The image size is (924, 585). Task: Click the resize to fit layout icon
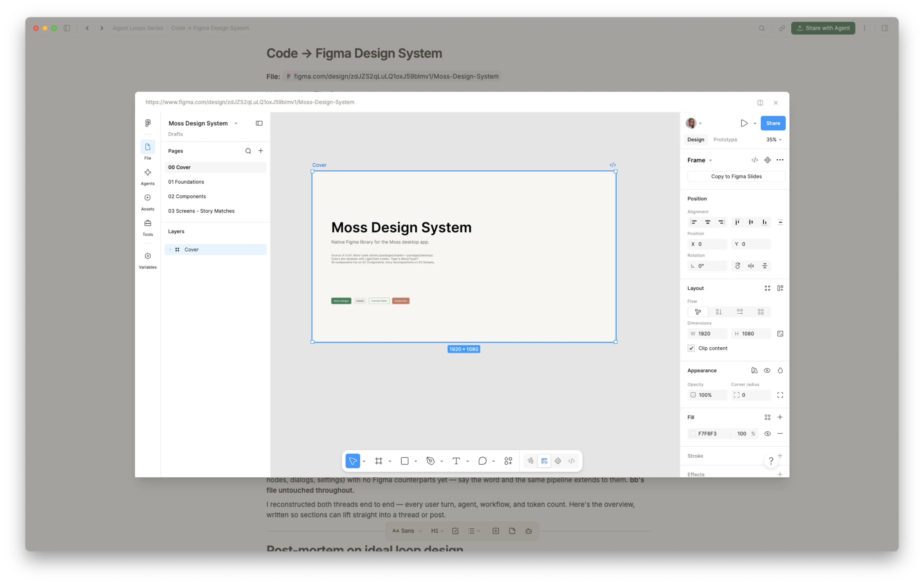click(767, 288)
